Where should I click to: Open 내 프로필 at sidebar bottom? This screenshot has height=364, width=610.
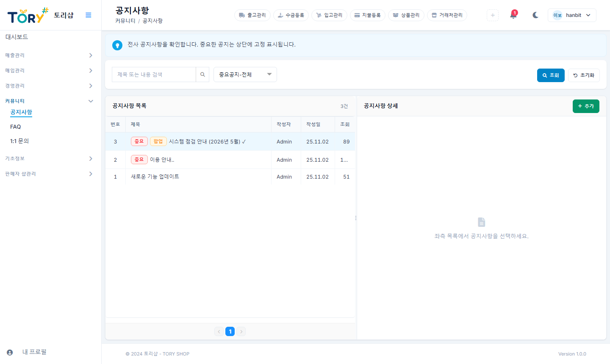(x=34, y=352)
